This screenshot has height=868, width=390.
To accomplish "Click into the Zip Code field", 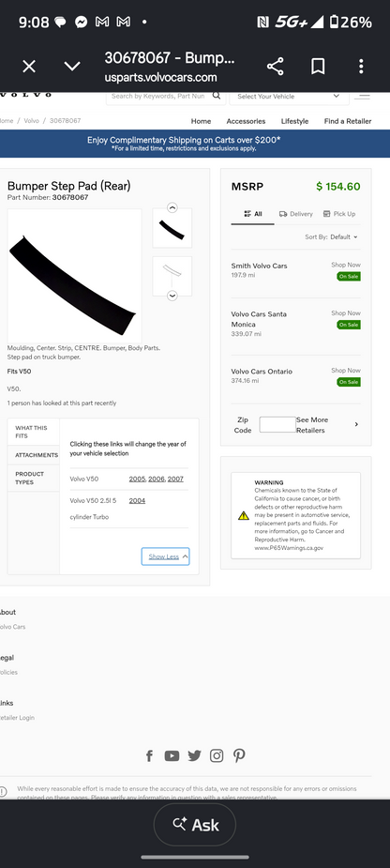I will (x=277, y=424).
